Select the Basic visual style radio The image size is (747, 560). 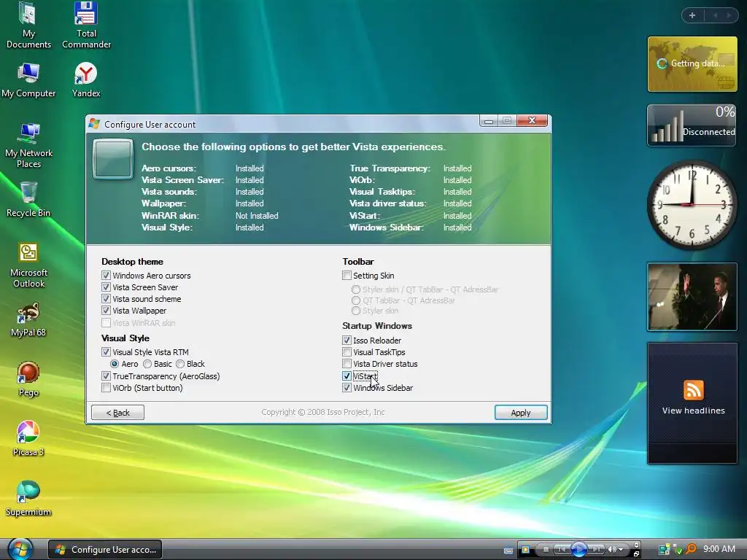tap(147, 364)
